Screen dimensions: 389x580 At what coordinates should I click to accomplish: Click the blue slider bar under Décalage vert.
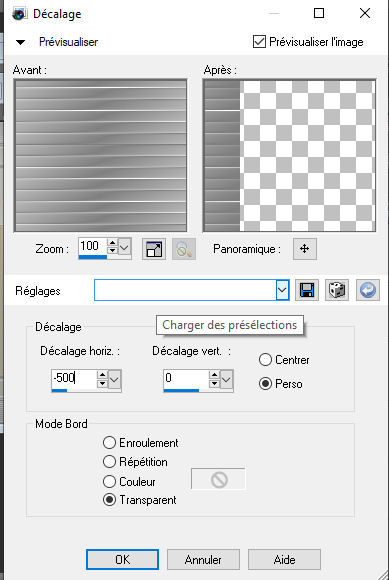(181, 390)
